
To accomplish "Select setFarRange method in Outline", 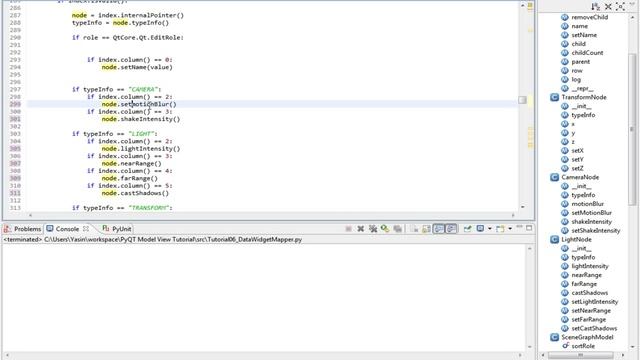I will click(x=589, y=320).
